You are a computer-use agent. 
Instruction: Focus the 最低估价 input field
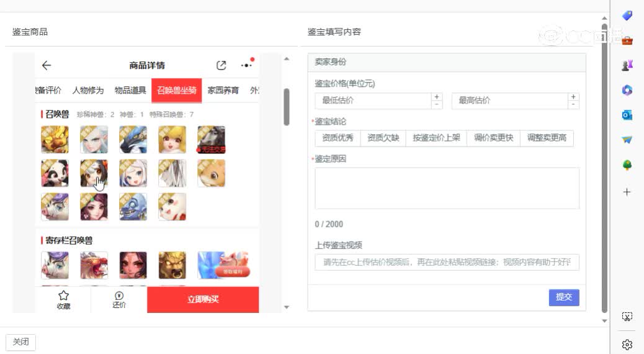coord(373,101)
